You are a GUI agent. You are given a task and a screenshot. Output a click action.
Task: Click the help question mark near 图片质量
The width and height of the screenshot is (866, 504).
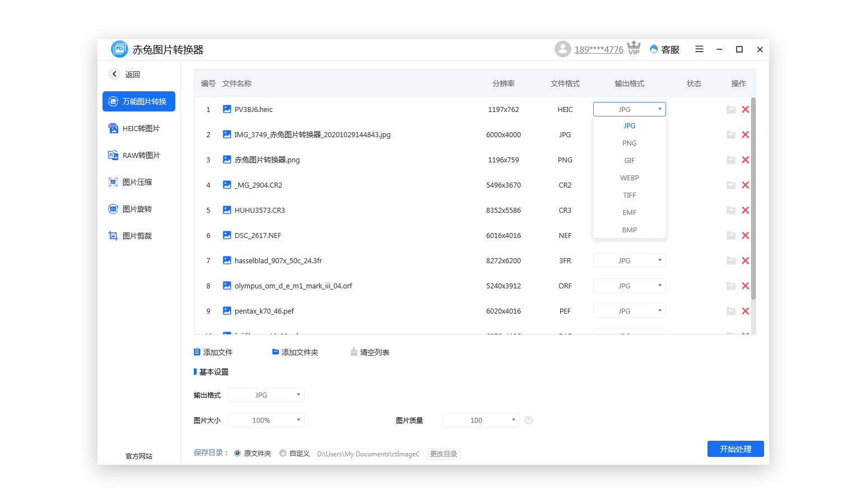click(528, 419)
